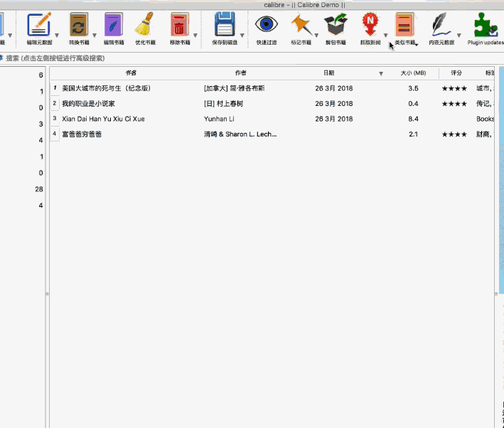Sort by the 评分 rating column header

point(456,73)
